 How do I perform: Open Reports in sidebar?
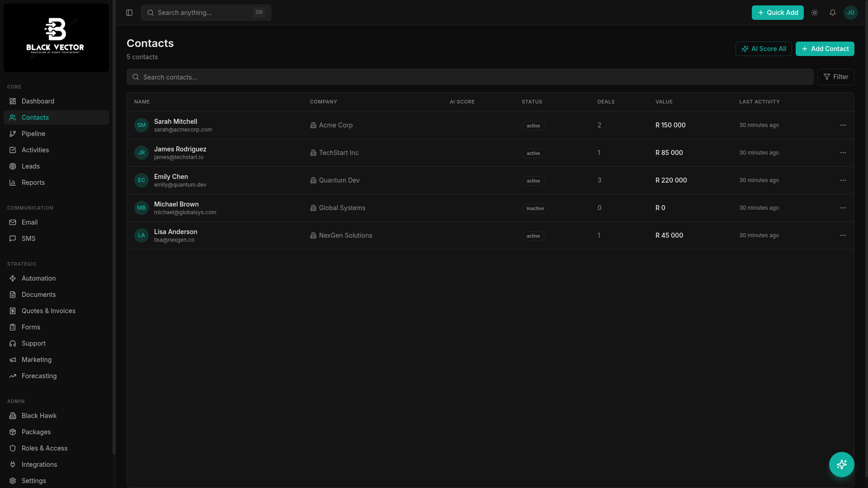click(x=56, y=183)
